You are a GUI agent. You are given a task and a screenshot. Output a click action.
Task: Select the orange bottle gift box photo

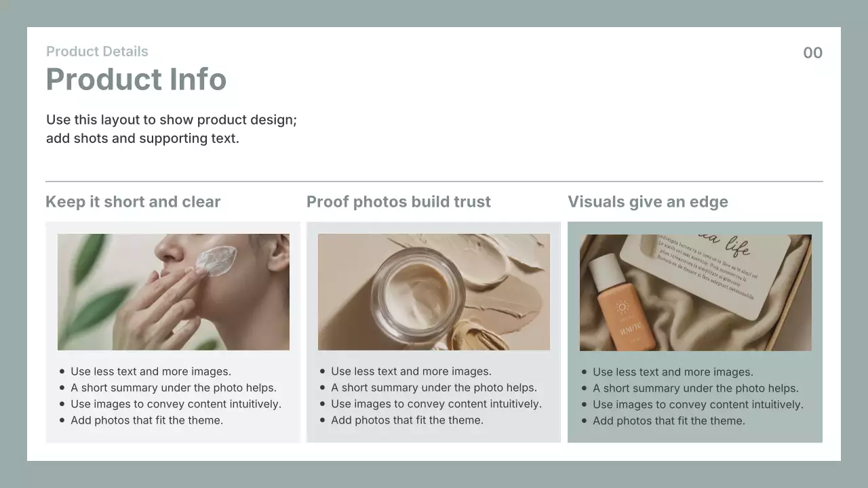tap(696, 293)
